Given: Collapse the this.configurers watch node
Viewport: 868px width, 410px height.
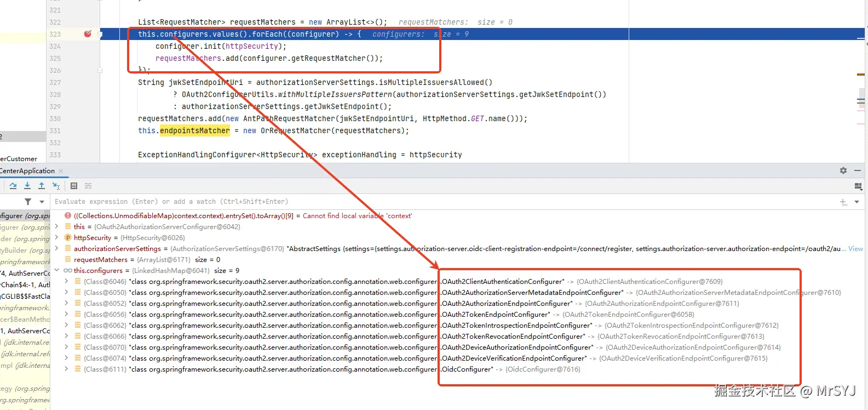Looking at the screenshot, I should (x=56, y=270).
